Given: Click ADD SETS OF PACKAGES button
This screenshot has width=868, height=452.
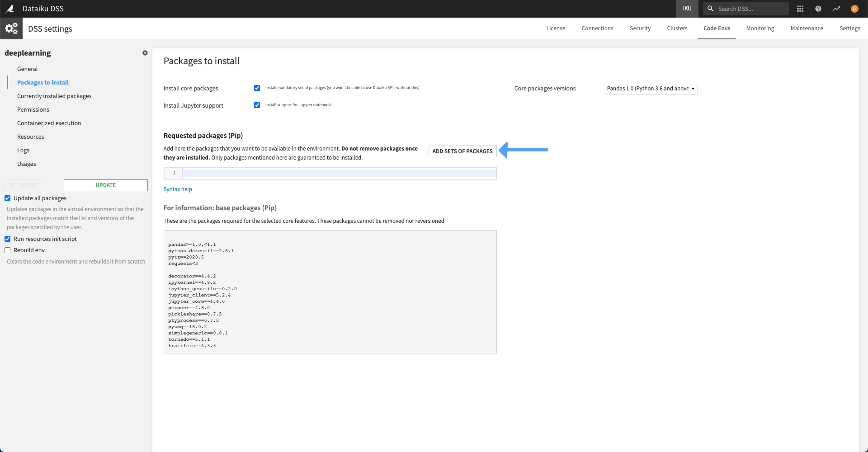Looking at the screenshot, I should point(462,151).
